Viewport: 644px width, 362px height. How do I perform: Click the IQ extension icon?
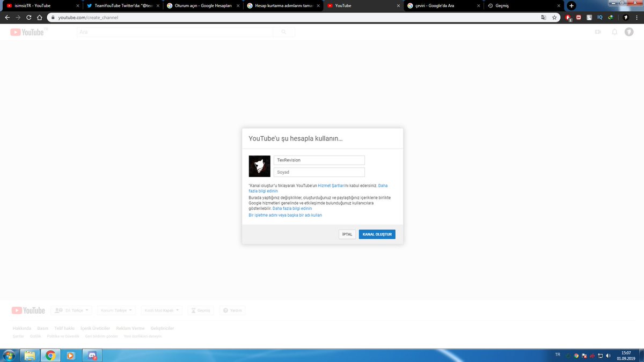point(600,17)
